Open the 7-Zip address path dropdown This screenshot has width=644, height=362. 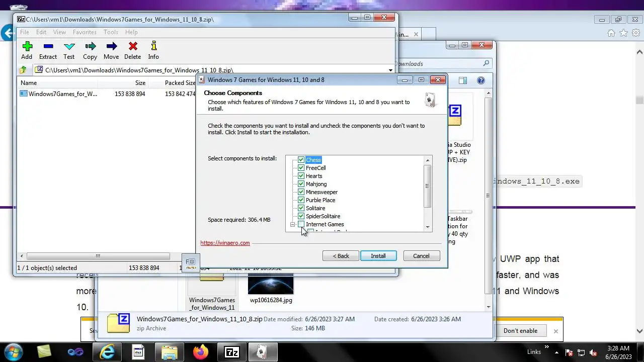pos(390,70)
